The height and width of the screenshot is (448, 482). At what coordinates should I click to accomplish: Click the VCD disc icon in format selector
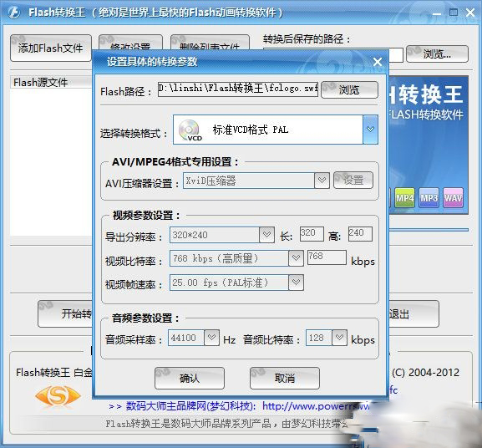pos(190,130)
